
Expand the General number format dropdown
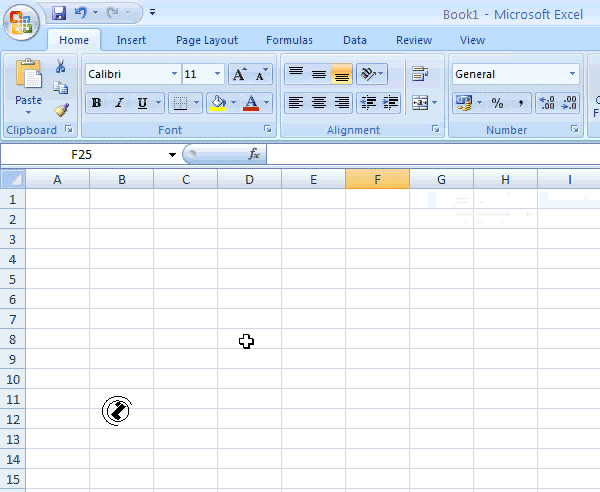click(x=573, y=74)
